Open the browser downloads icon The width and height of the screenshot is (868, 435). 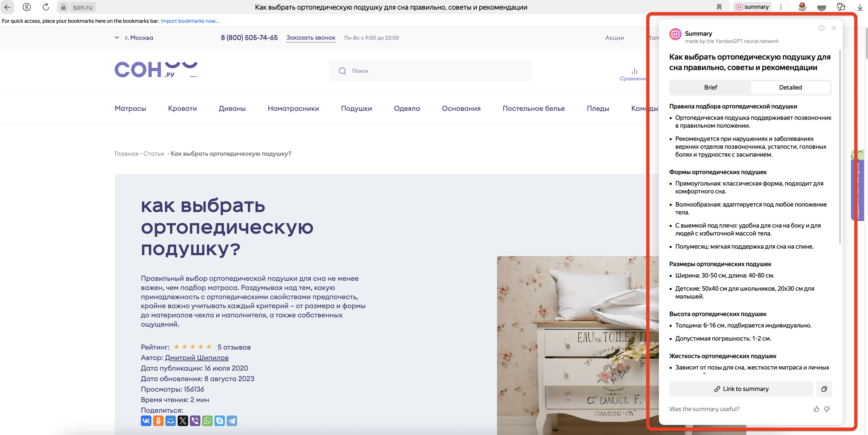click(860, 7)
